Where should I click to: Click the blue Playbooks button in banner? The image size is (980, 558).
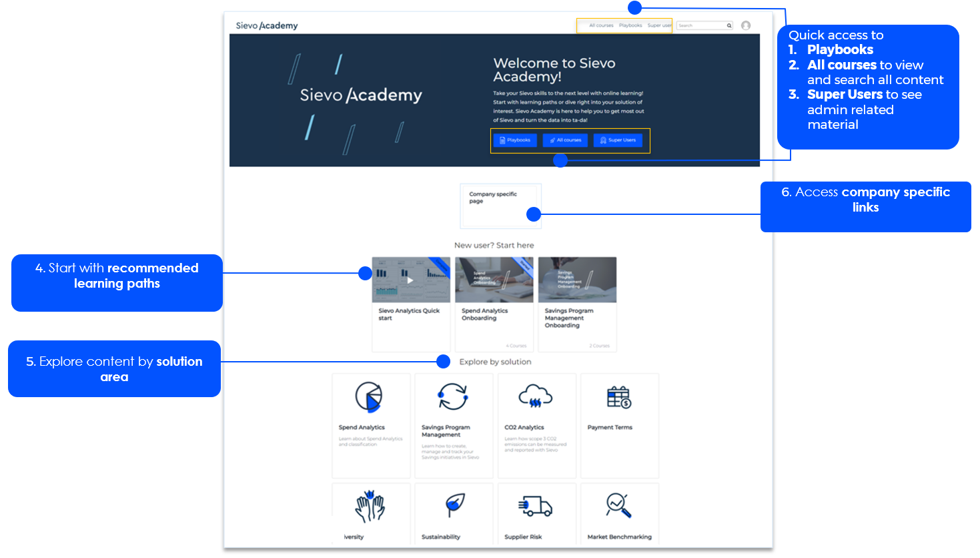(515, 140)
